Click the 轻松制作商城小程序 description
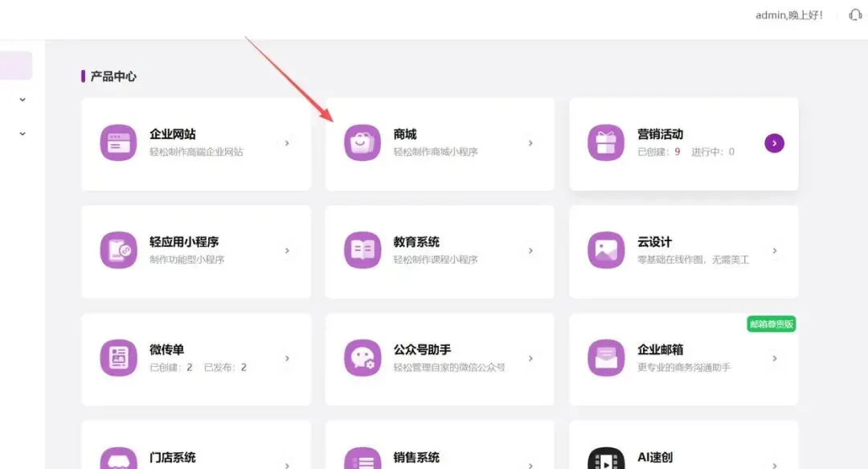 click(436, 152)
